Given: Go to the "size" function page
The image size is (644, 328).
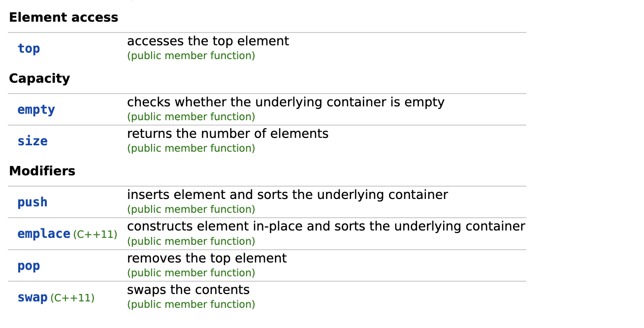Looking at the screenshot, I should (32, 141).
